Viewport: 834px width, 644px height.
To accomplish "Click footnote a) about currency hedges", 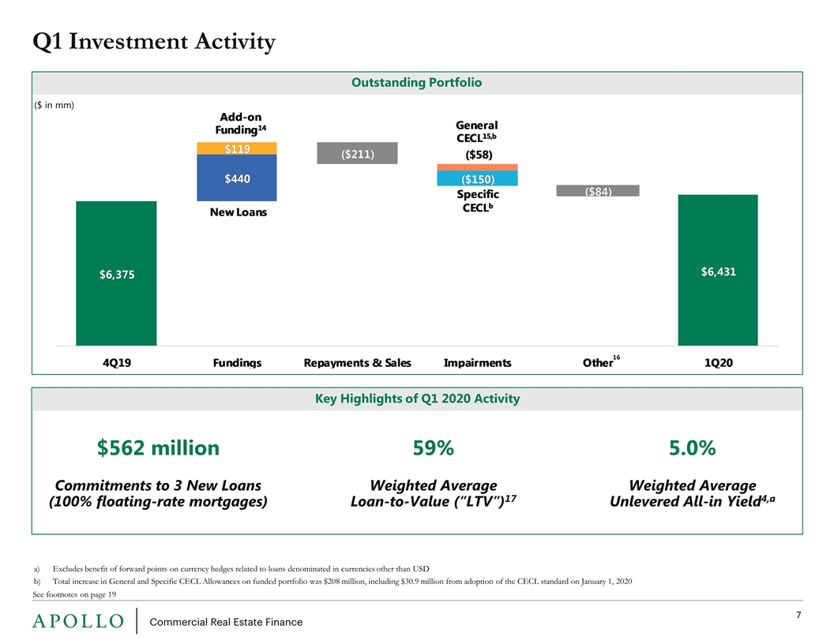I will (x=231, y=568).
